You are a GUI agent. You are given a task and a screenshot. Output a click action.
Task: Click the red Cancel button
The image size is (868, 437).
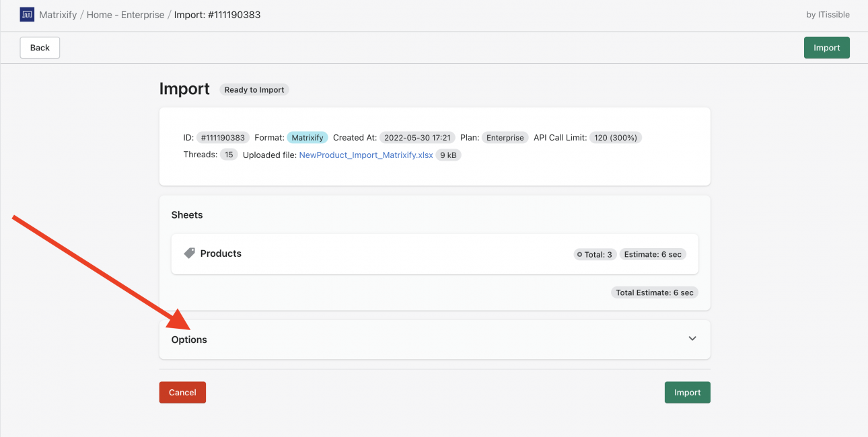182,392
